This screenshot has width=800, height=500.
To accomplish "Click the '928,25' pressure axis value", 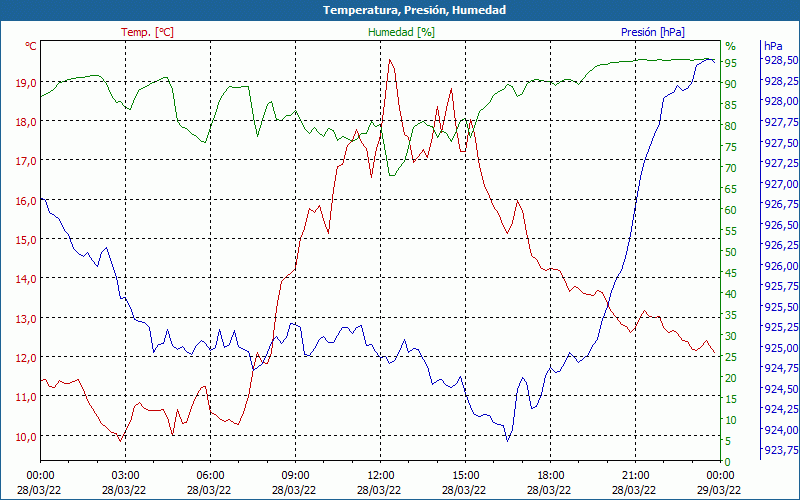I will click(781, 81).
